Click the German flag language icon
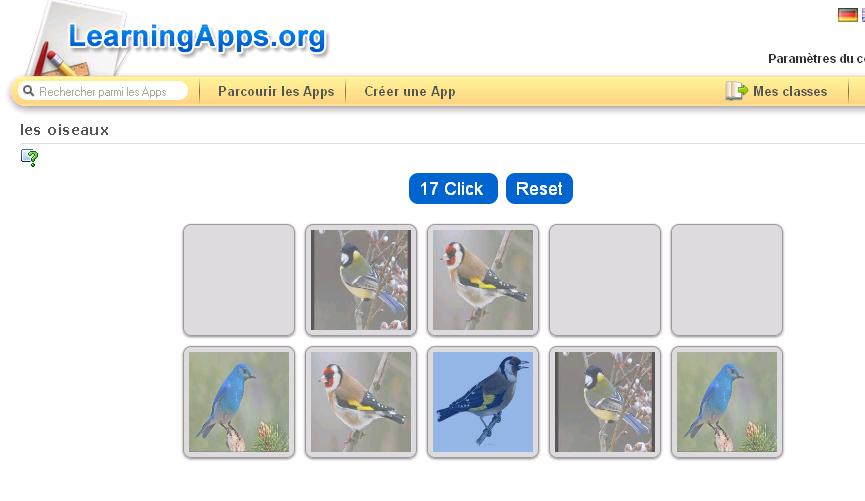865x501 pixels. tap(847, 15)
